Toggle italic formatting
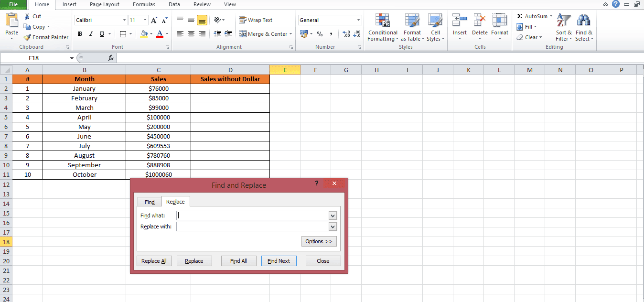 90,34
